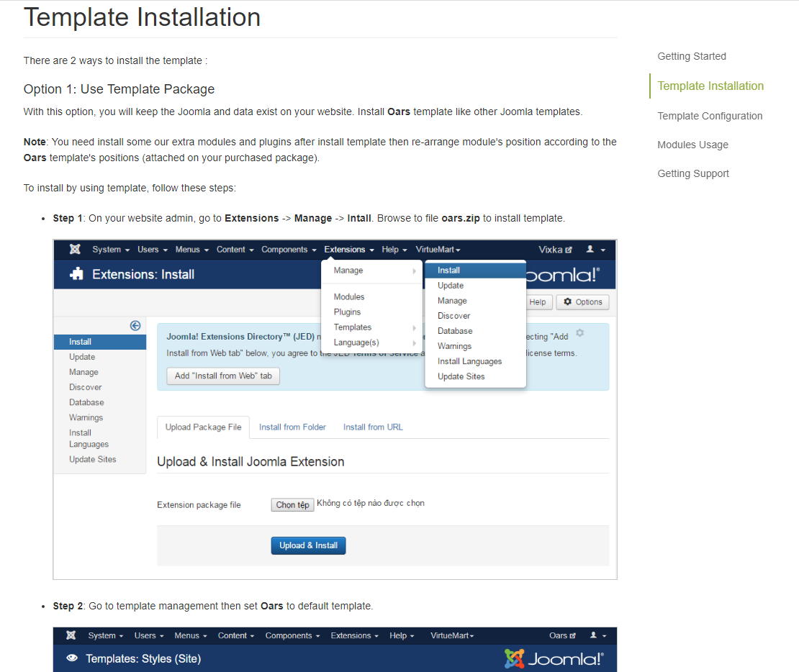799x672 pixels.
Task: Open Template Configuration in page navigation
Action: 710,116
